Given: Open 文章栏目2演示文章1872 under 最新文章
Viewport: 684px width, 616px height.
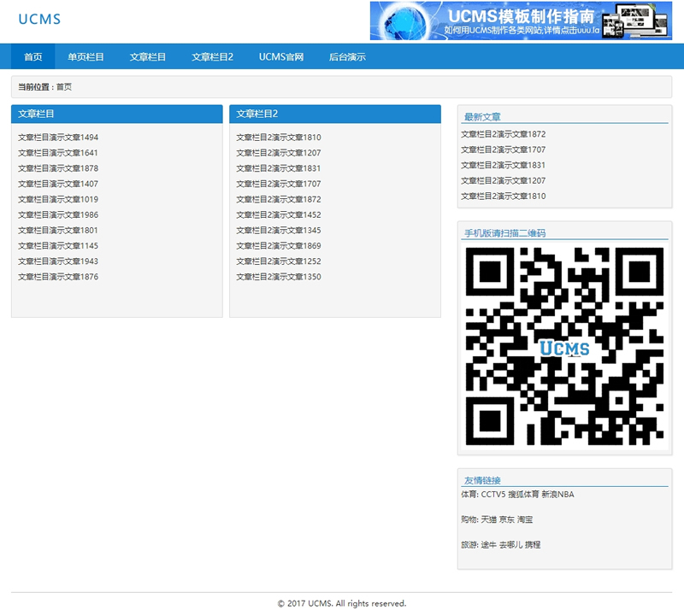Looking at the screenshot, I should [504, 134].
